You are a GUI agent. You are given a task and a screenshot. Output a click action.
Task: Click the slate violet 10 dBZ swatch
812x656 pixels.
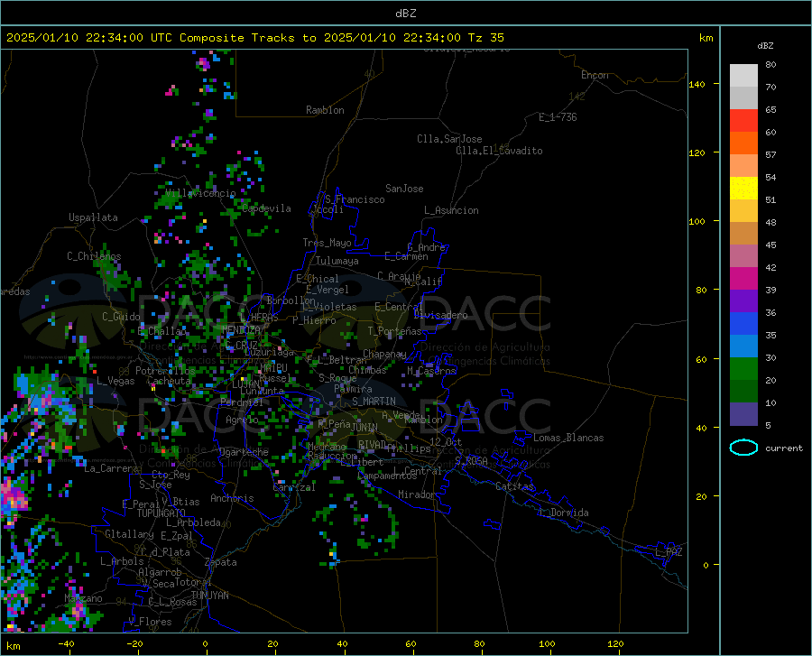743,413
